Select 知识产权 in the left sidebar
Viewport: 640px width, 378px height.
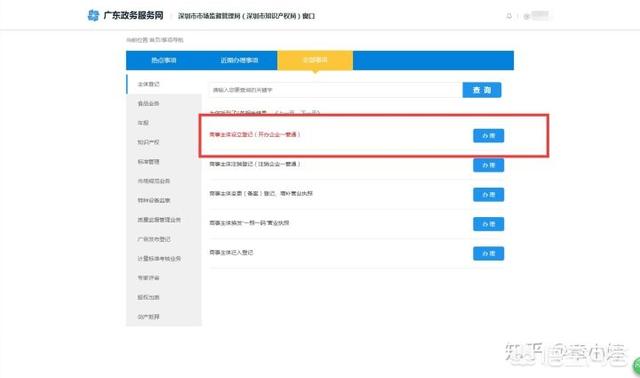tap(149, 142)
